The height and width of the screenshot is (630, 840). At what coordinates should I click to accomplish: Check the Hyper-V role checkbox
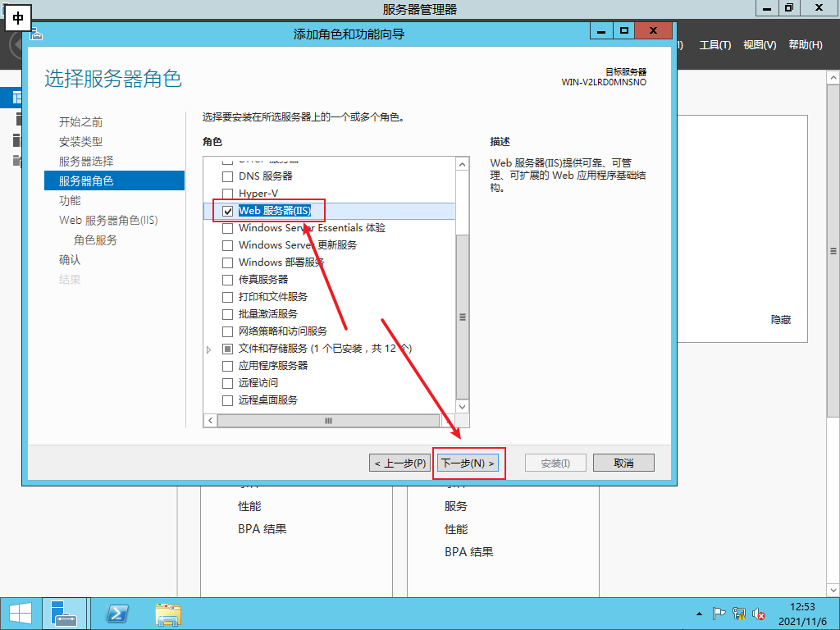click(228, 194)
